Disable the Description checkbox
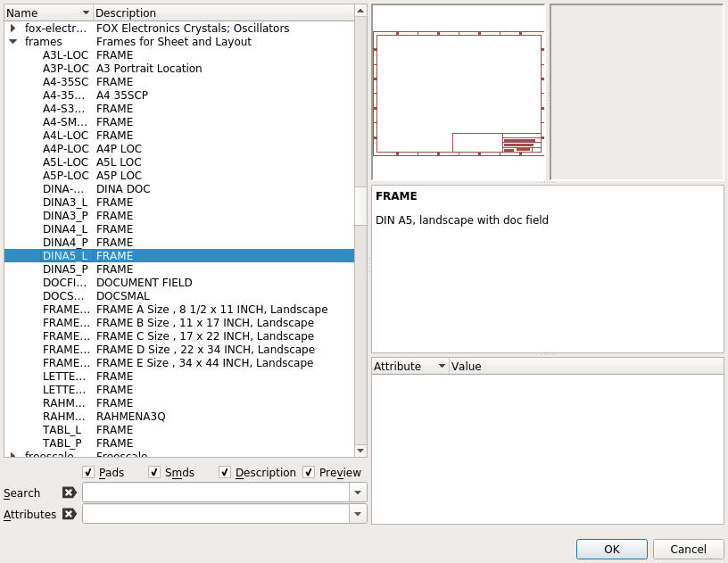 (225, 472)
